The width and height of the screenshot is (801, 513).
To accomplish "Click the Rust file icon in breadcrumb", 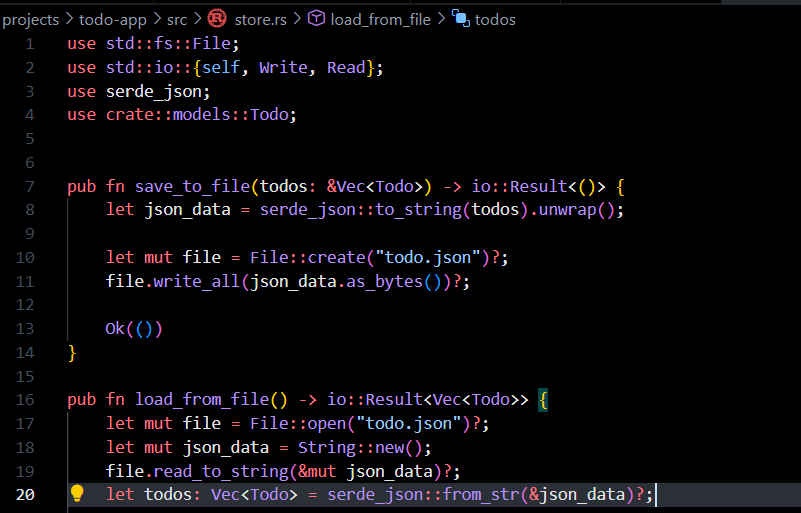I will click(217, 19).
